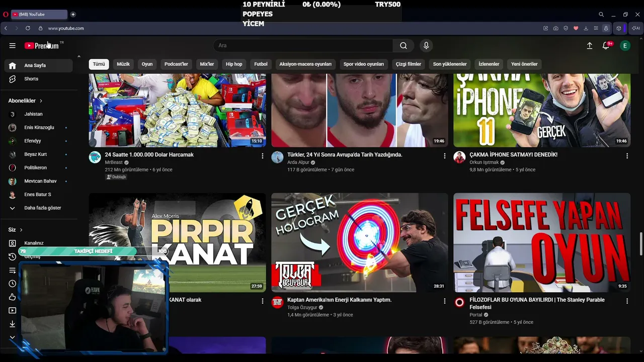This screenshot has width=644, height=362.
Task: Select the "Futbol" filter chip
Action: (261, 64)
